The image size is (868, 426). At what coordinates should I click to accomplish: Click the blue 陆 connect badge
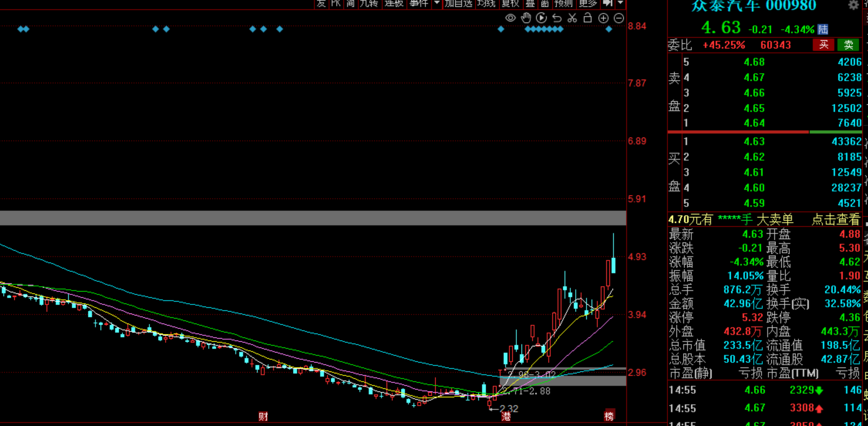[x=823, y=29]
